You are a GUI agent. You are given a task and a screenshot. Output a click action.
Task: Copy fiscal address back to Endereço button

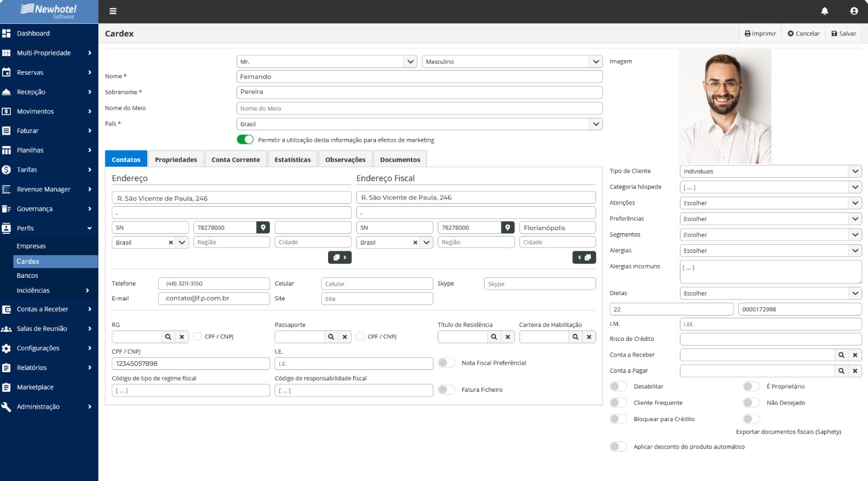coord(584,258)
